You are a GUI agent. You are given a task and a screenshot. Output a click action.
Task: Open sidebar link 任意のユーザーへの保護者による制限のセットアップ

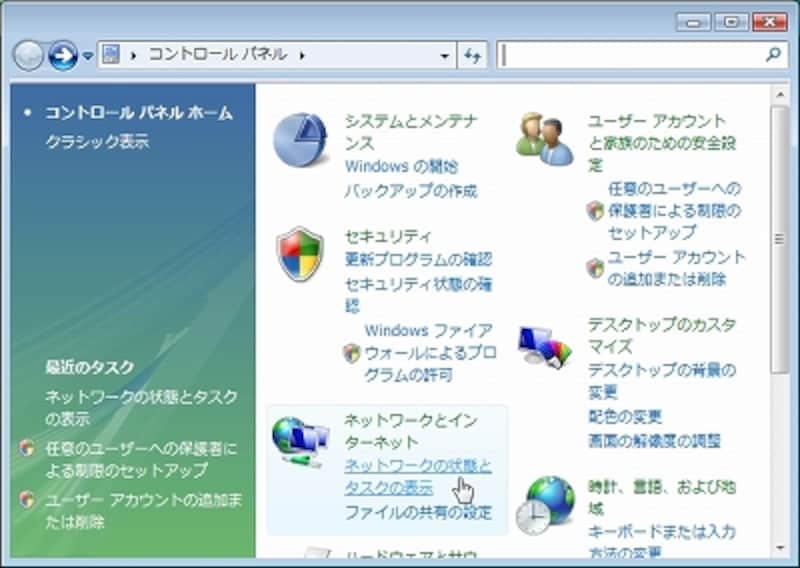pos(141,459)
